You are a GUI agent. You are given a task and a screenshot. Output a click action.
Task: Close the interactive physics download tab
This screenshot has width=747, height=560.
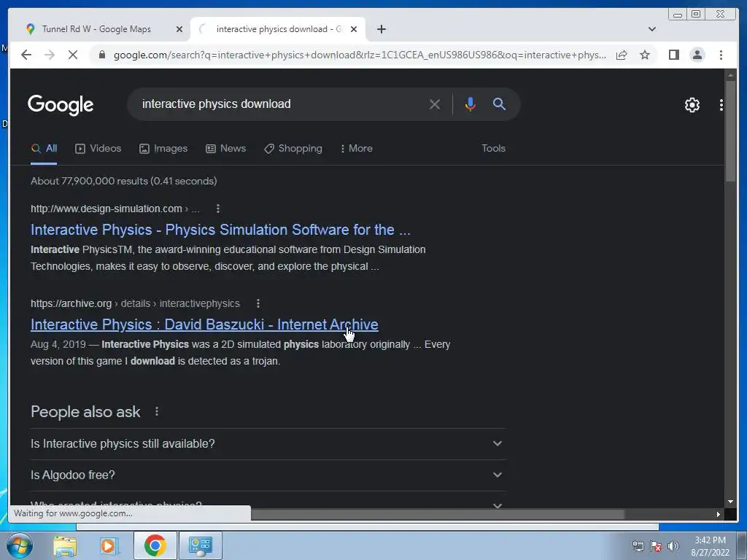click(x=354, y=29)
